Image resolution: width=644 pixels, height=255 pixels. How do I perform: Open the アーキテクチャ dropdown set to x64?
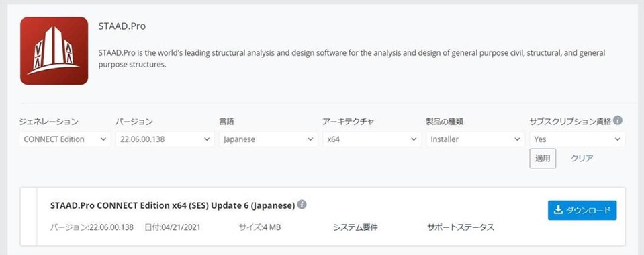click(372, 139)
